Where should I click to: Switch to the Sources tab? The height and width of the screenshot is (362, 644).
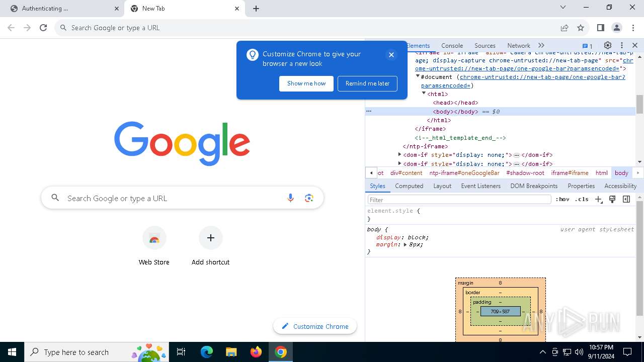[x=485, y=45]
